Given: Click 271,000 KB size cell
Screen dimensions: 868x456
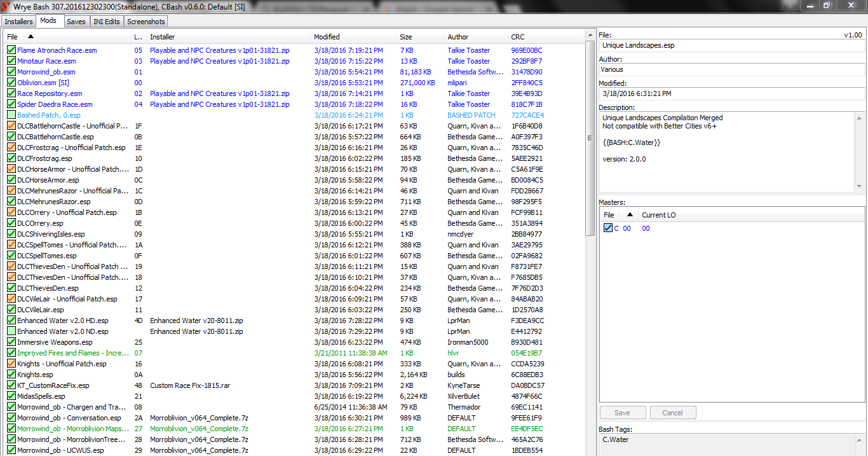Looking at the screenshot, I should pos(417,83).
